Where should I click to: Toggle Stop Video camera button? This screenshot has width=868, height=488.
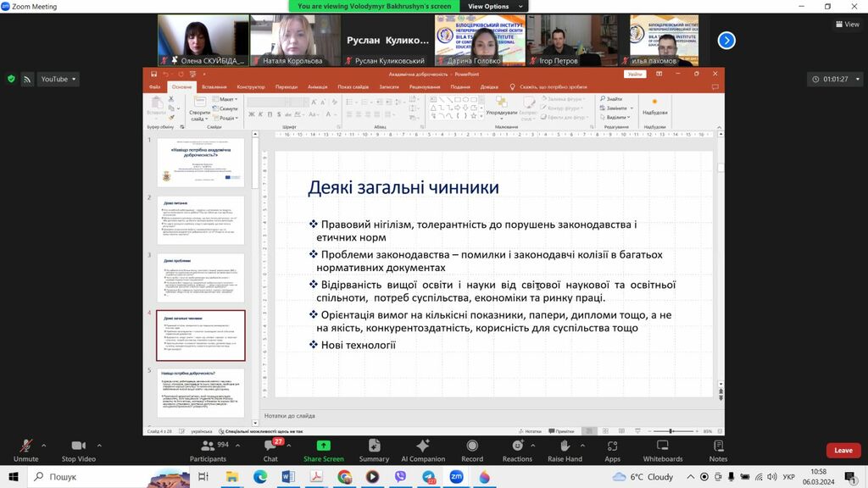80,449
